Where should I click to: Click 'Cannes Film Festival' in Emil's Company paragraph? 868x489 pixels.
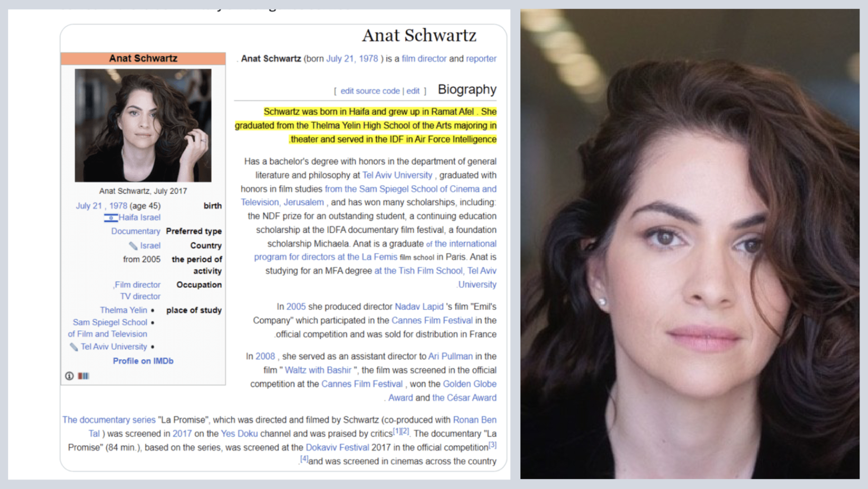(432, 321)
